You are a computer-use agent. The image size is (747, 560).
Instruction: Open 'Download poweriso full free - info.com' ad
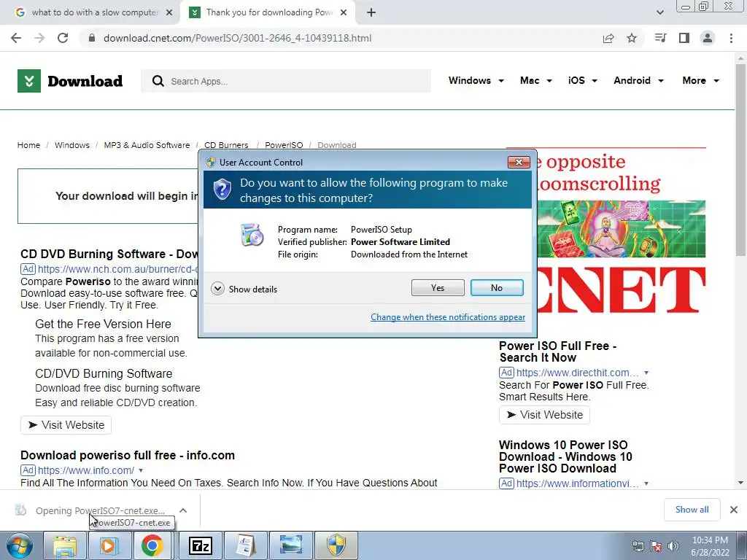(x=128, y=455)
